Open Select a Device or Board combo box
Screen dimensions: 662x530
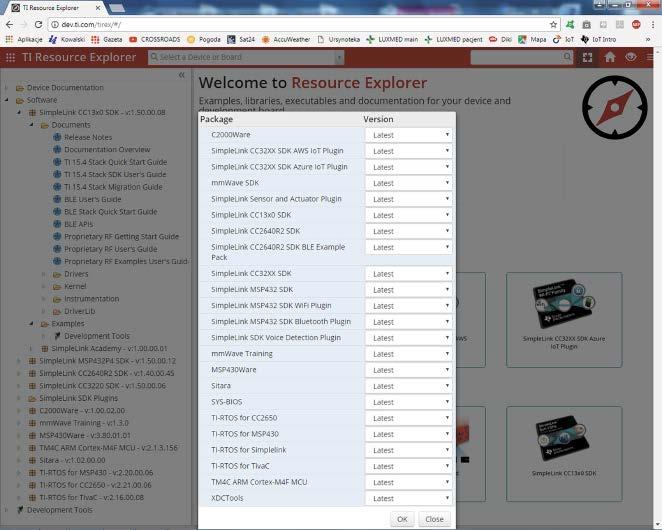(246, 57)
